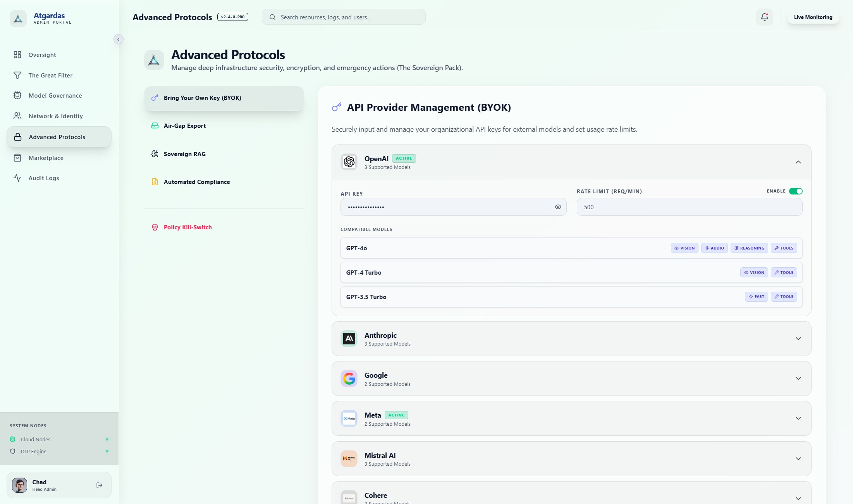Viewport: 853px width, 504px height.
Task: Collapse the OpenAI provider panel
Action: (798, 162)
